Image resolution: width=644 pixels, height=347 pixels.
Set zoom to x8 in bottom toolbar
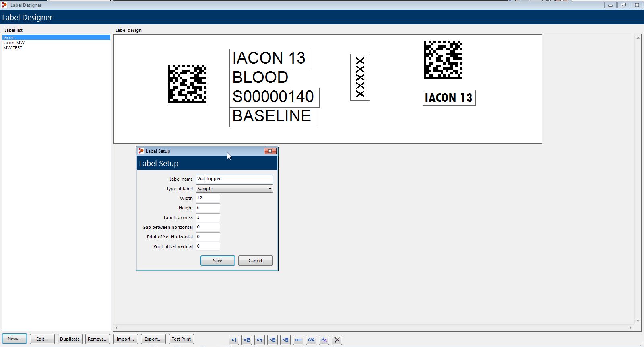pos(285,340)
